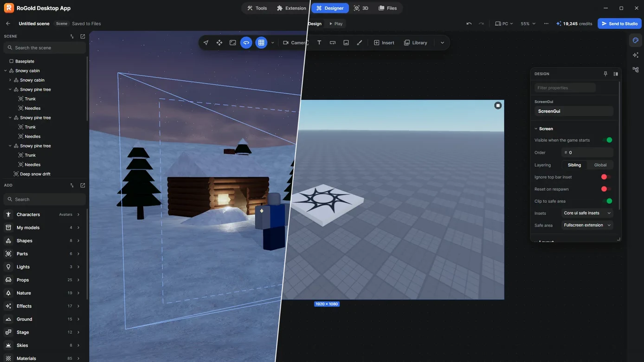Open the Insets dropdown
The width and height of the screenshot is (644, 362).
pyautogui.click(x=587, y=213)
